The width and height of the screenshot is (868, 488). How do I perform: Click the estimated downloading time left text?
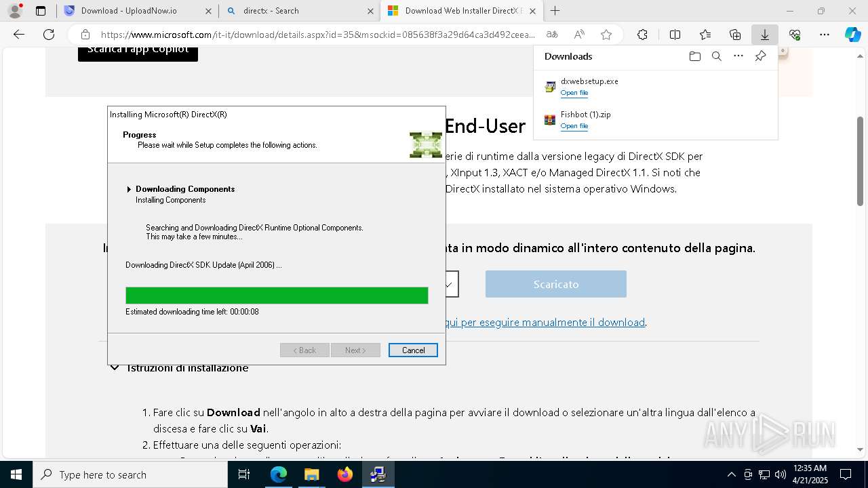[192, 312]
